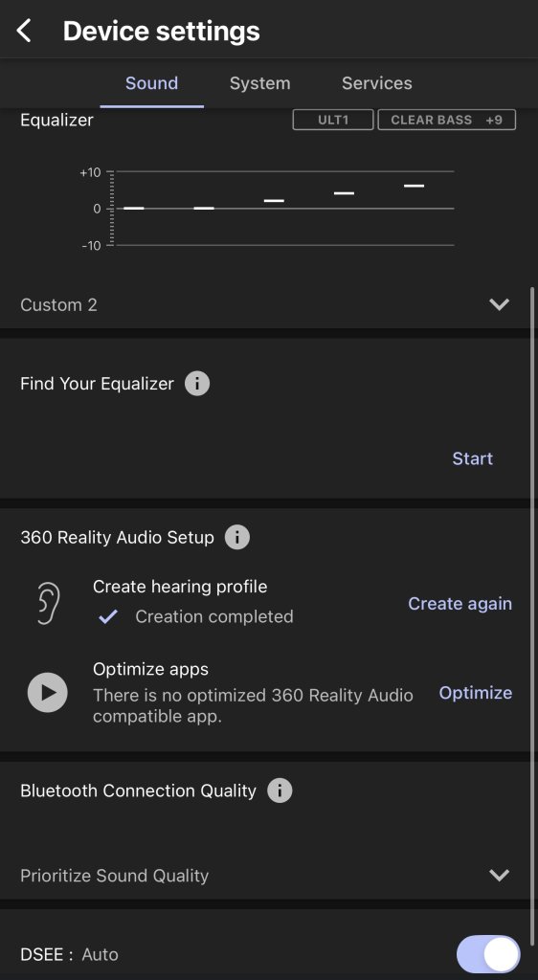Open Find Your Equalizer info icon
The height and width of the screenshot is (980, 538).
(197, 383)
